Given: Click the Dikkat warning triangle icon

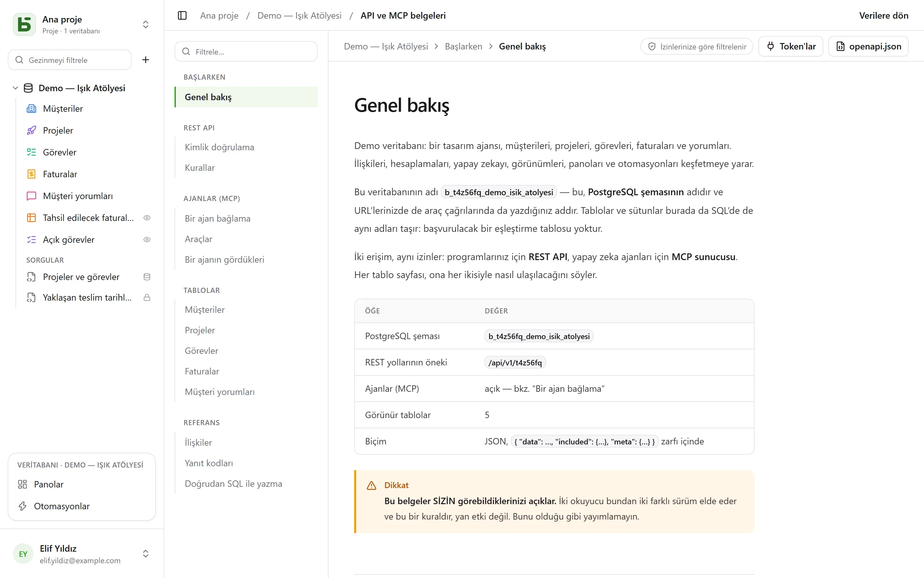Looking at the screenshot, I should (372, 485).
